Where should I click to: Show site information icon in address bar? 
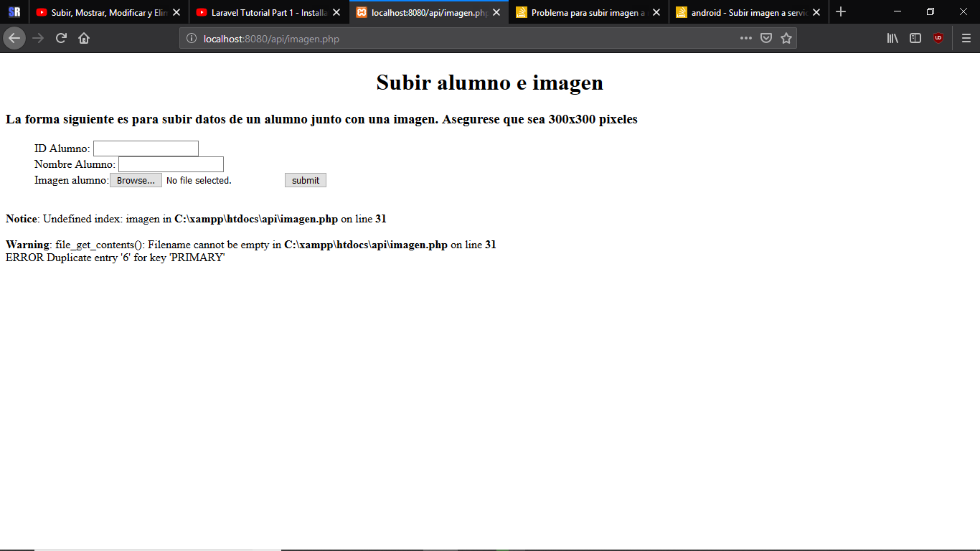click(192, 39)
